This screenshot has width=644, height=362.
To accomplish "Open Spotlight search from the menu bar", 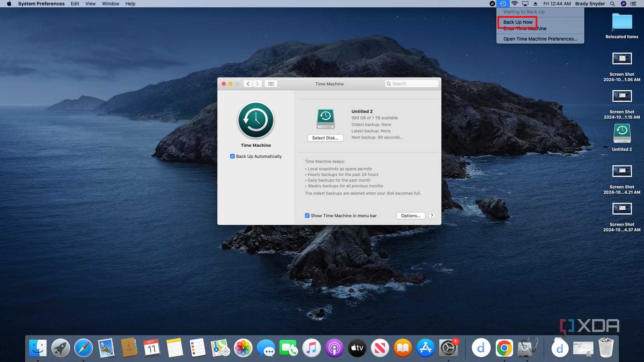I will coord(611,4).
